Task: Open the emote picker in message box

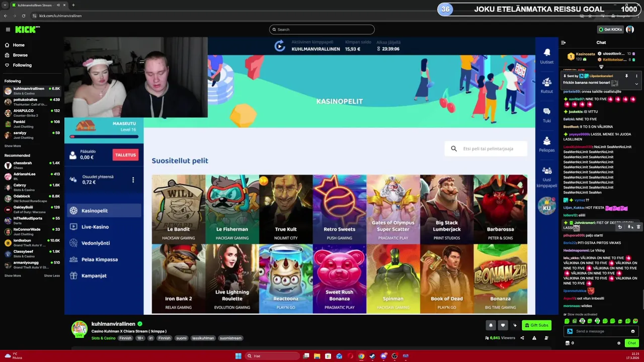Action: (x=633, y=331)
